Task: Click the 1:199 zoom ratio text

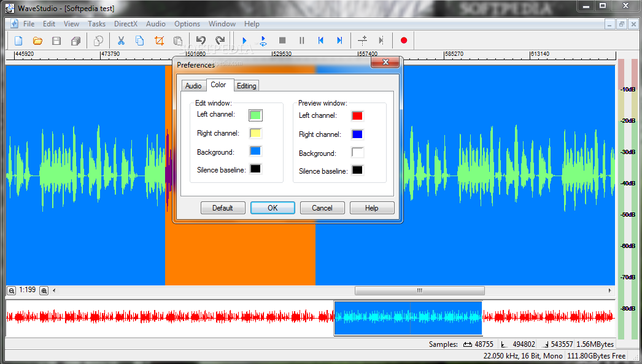Action: 28,290
